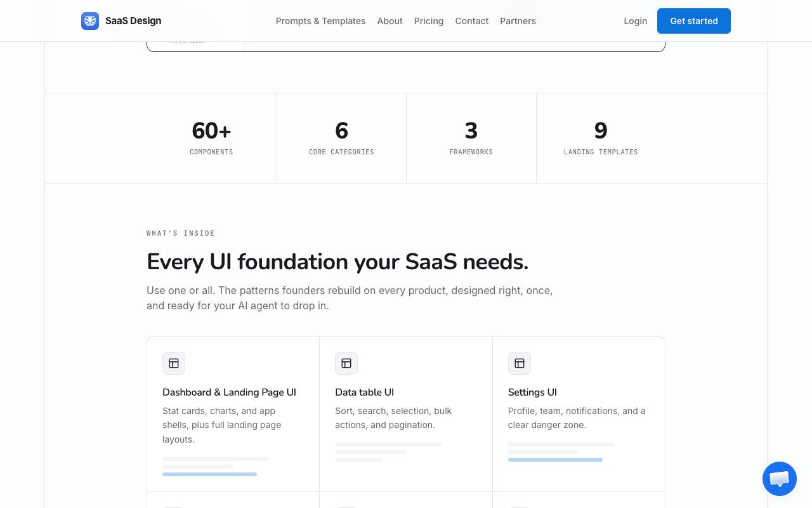
Task: Click the Settings UI card icon
Action: tap(520, 363)
